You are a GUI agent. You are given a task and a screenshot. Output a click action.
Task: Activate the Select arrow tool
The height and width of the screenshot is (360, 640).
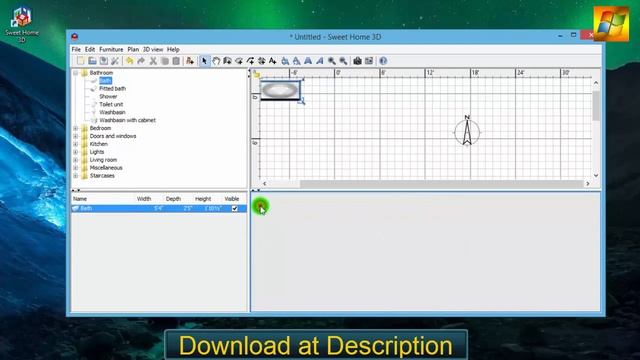pyautogui.click(x=204, y=61)
